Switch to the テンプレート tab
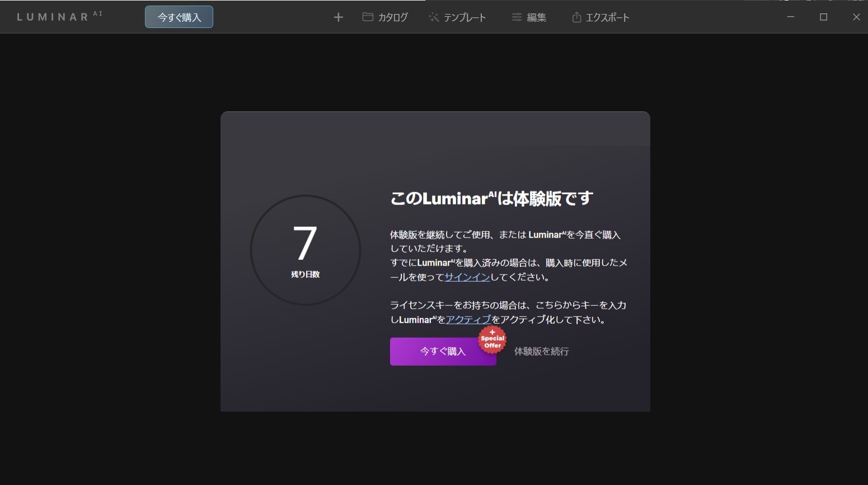Viewport: 868px width, 485px height. click(457, 17)
